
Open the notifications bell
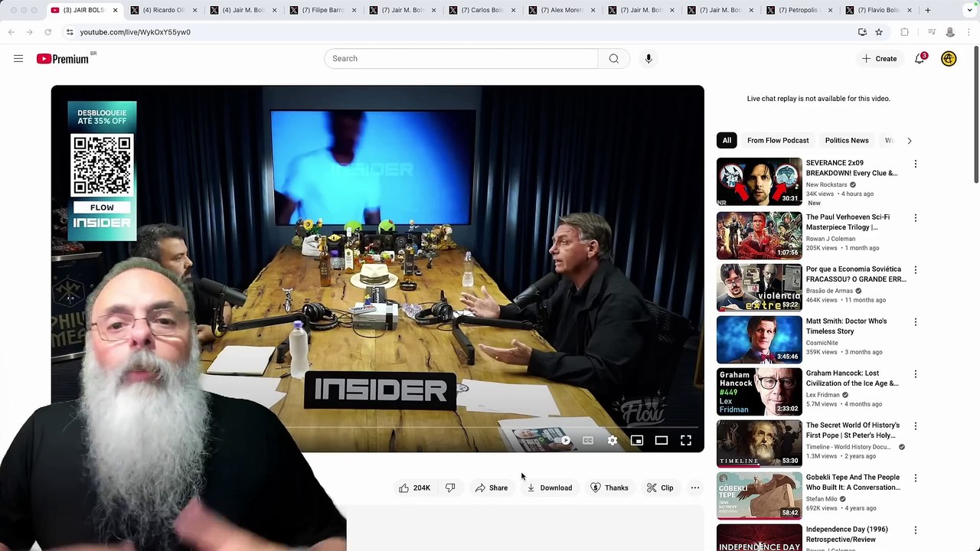920,59
